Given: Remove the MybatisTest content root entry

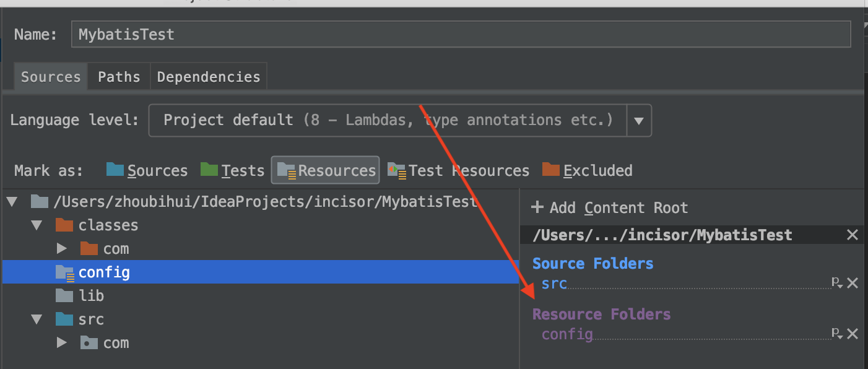Looking at the screenshot, I should click(x=853, y=235).
